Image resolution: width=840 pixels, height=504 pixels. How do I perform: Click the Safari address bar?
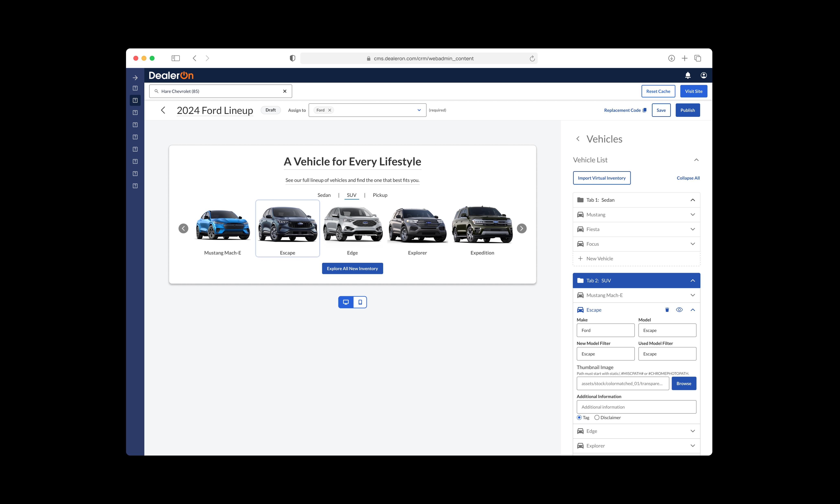(x=419, y=58)
